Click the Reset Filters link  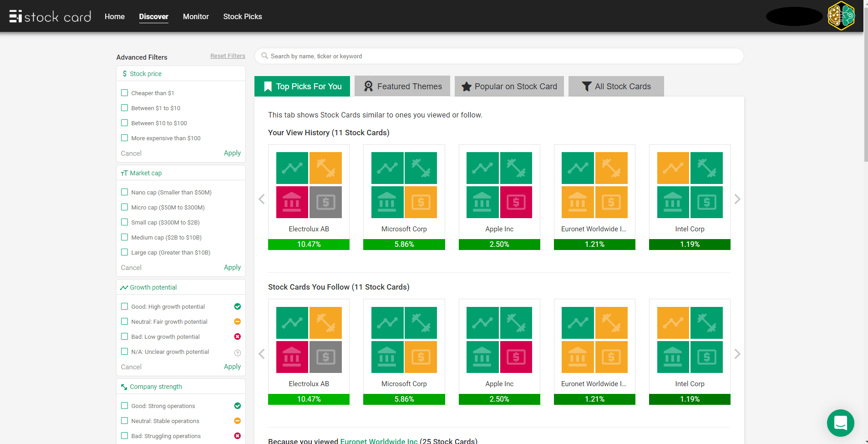(x=228, y=56)
